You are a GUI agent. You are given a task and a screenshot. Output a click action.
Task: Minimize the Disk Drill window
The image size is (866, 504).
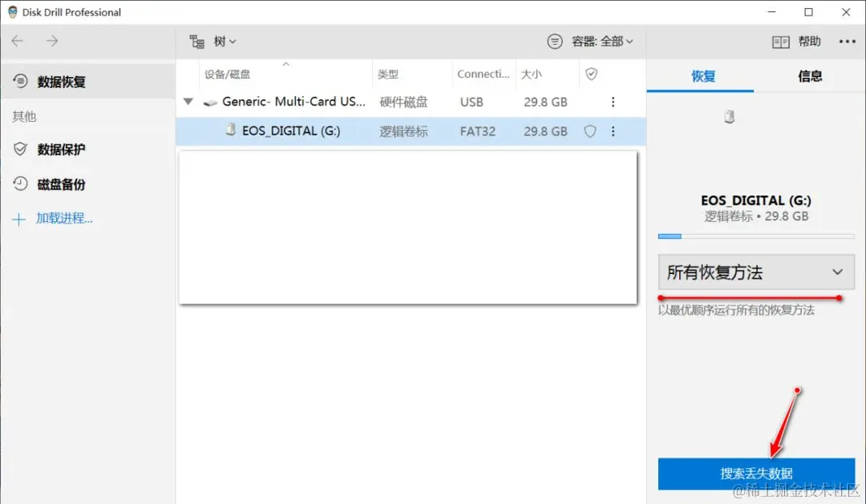click(x=771, y=11)
